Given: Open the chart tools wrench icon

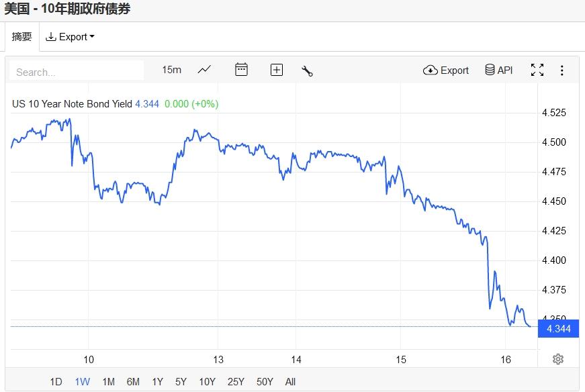Looking at the screenshot, I should click(x=308, y=70).
